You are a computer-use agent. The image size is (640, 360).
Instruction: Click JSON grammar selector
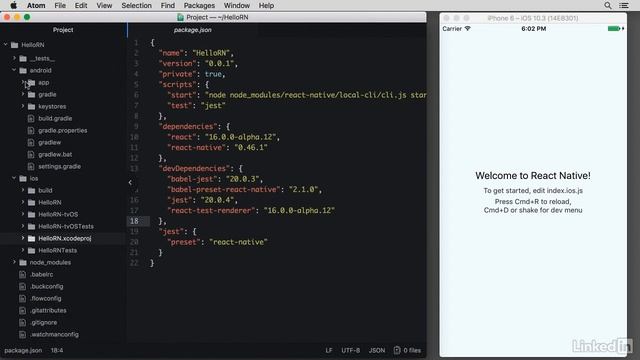(377, 350)
